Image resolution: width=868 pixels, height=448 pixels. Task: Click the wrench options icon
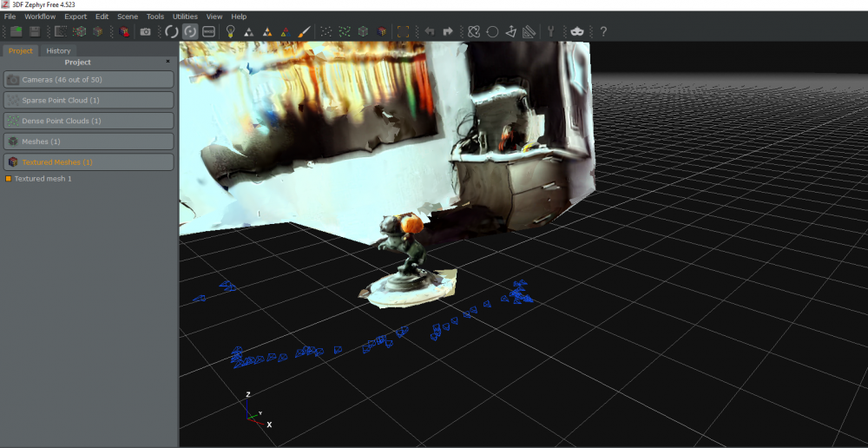tap(551, 31)
